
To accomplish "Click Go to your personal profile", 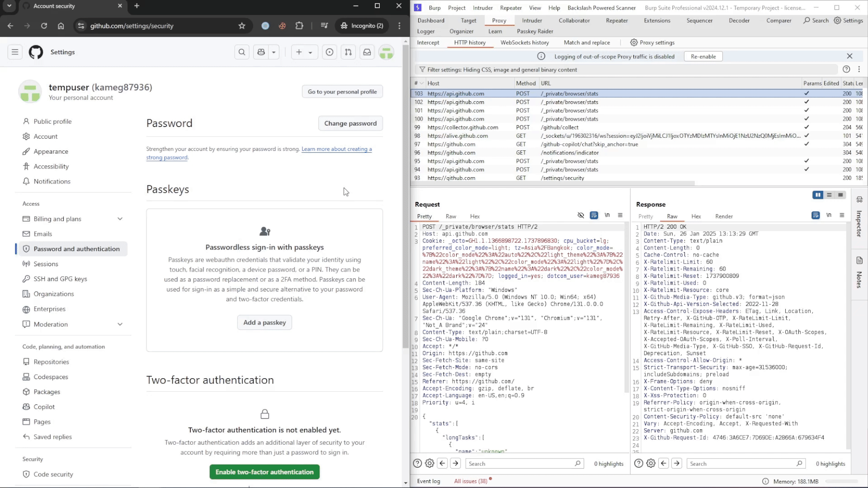I will pos(342,92).
